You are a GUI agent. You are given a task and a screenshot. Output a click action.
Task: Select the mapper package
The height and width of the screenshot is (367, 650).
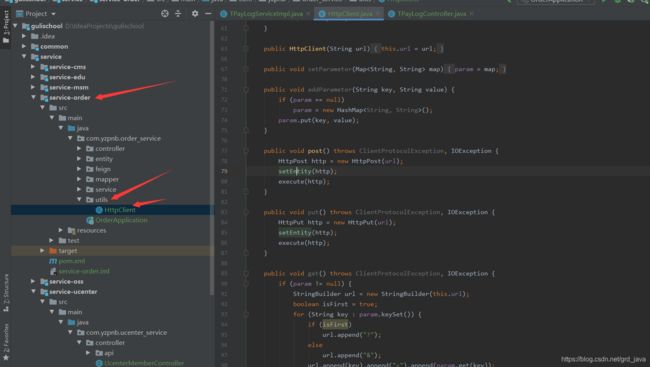107,179
